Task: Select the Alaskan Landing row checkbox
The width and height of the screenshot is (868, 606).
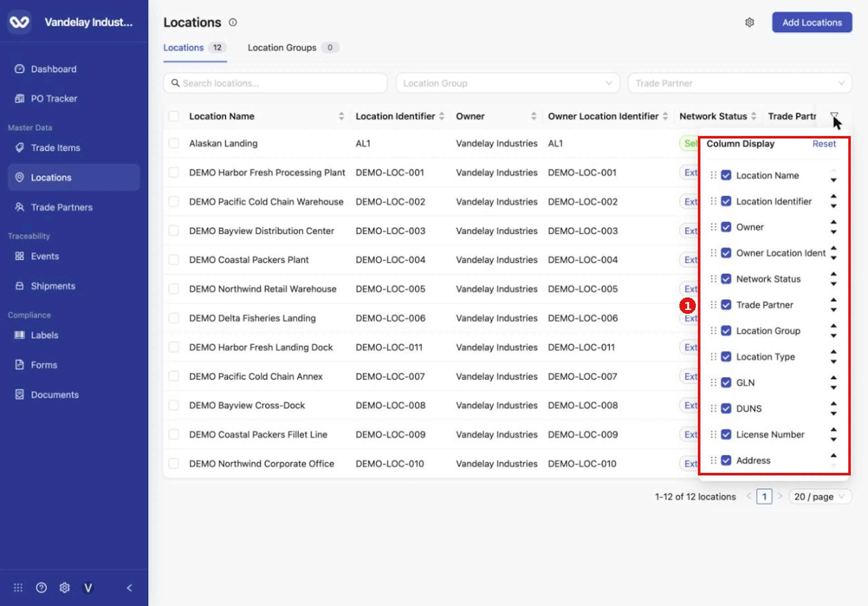Action: point(174,143)
